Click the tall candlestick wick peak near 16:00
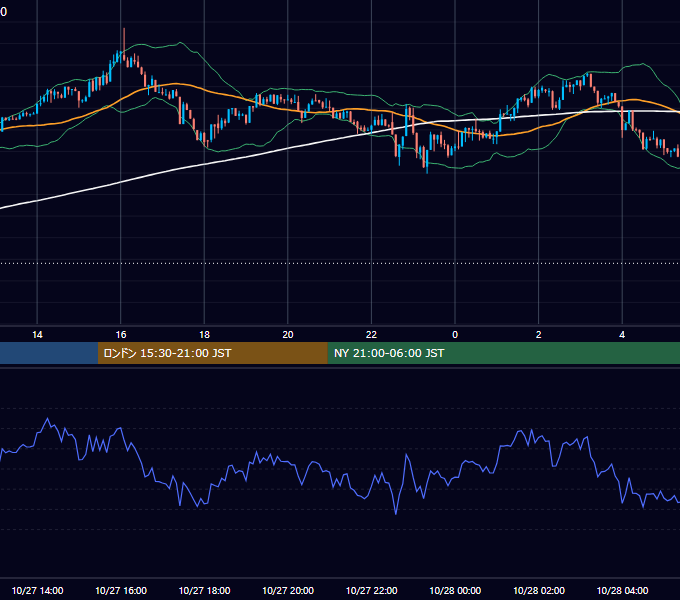Image resolution: width=680 pixels, height=600 pixels. (124, 29)
